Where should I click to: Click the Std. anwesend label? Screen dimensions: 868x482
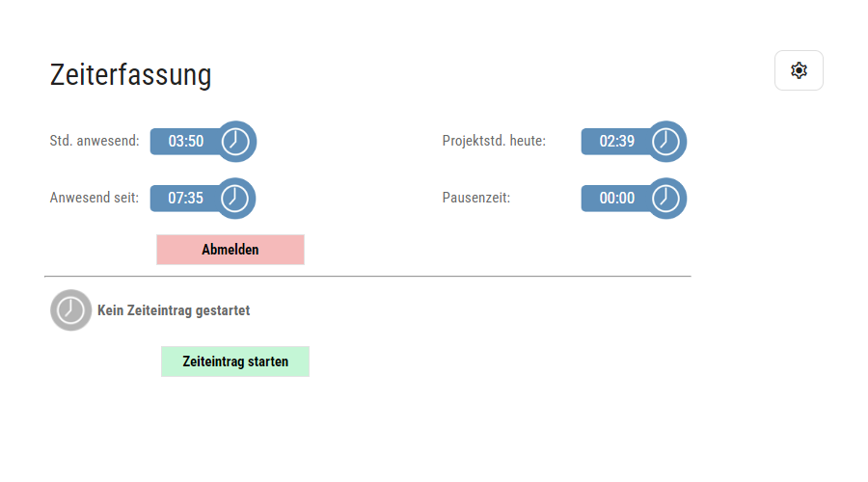click(x=95, y=141)
